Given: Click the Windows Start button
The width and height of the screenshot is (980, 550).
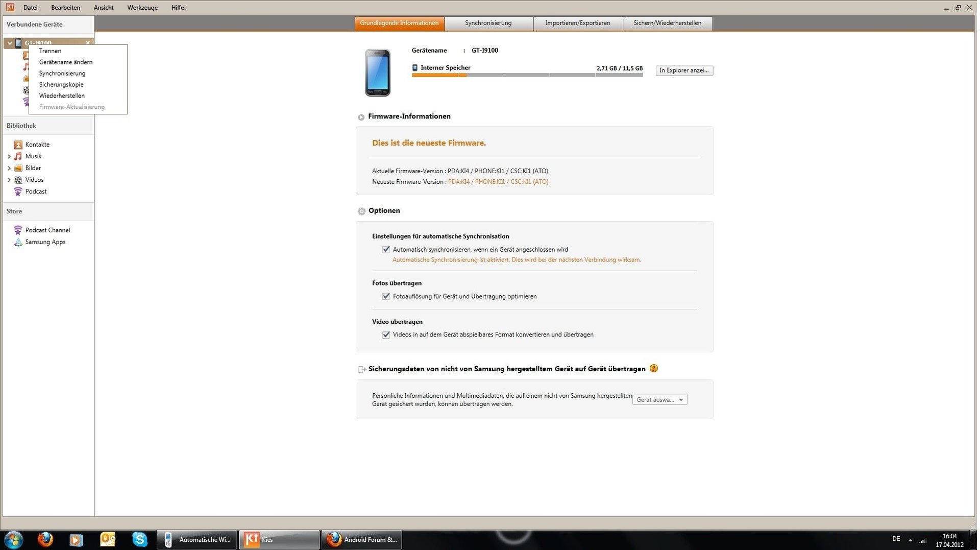Looking at the screenshot, I should coord(14,540).
